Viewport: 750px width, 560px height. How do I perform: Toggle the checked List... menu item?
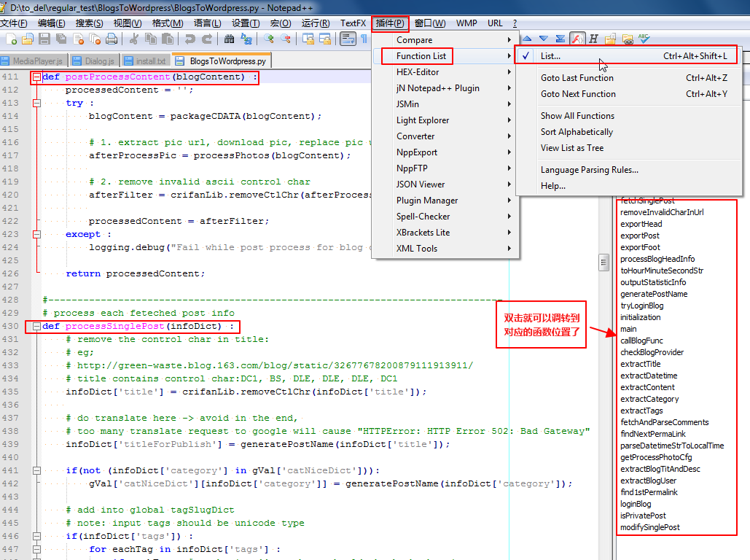[x=550, y=56]
